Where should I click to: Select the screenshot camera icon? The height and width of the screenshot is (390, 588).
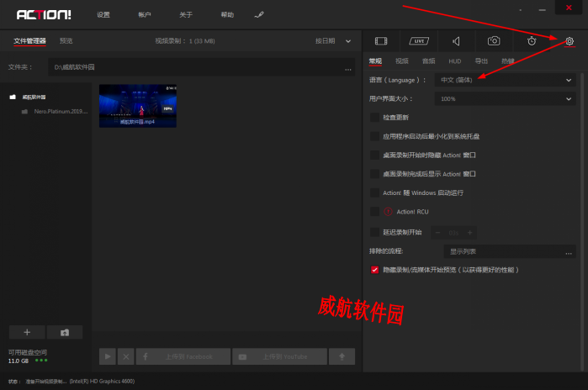click(495, 40)
